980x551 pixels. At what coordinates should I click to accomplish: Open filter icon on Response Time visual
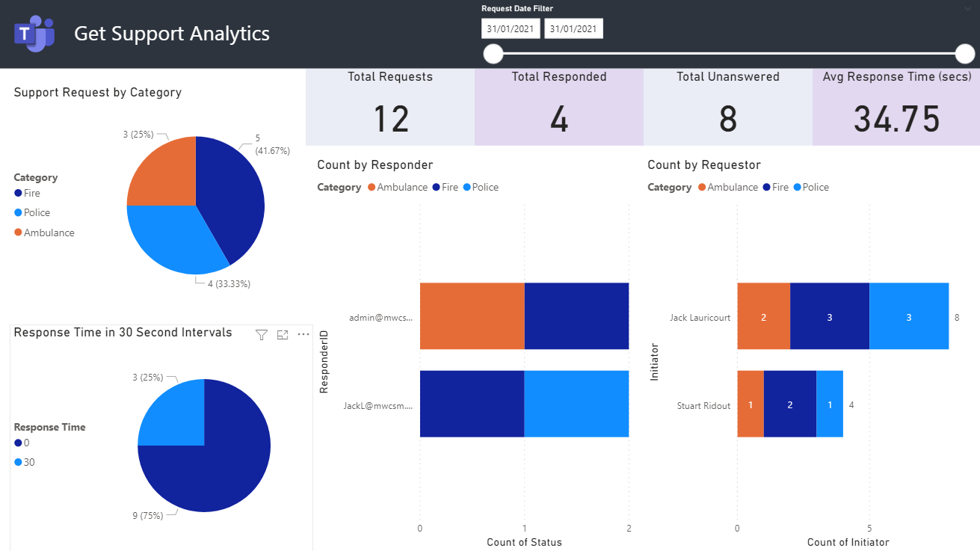pos(262,335)
